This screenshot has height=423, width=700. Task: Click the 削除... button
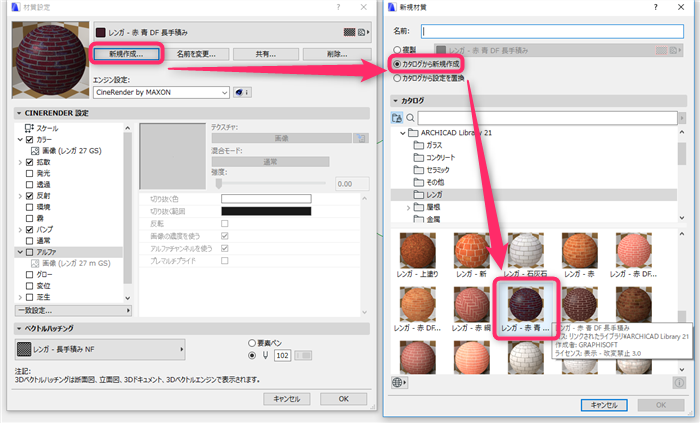(337, 54)
